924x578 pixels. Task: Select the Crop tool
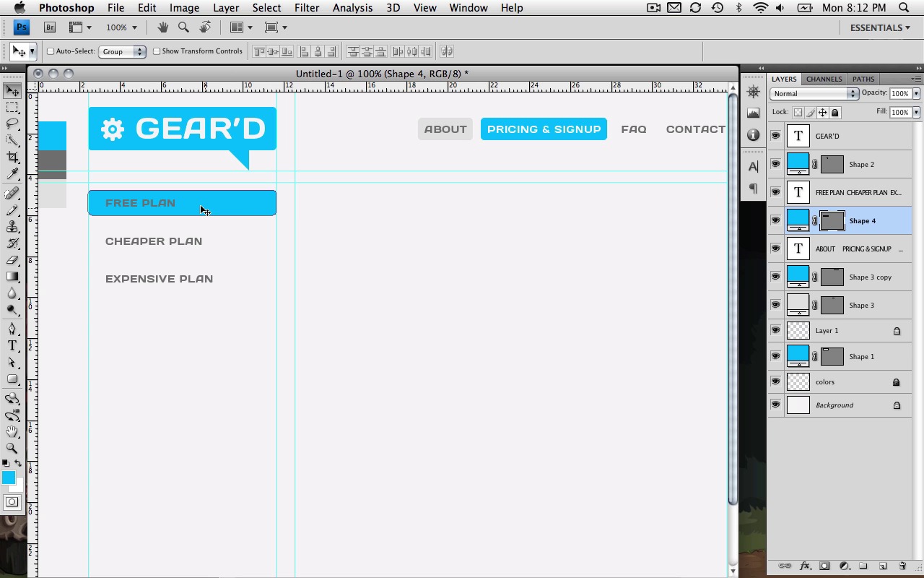(12, 158)
